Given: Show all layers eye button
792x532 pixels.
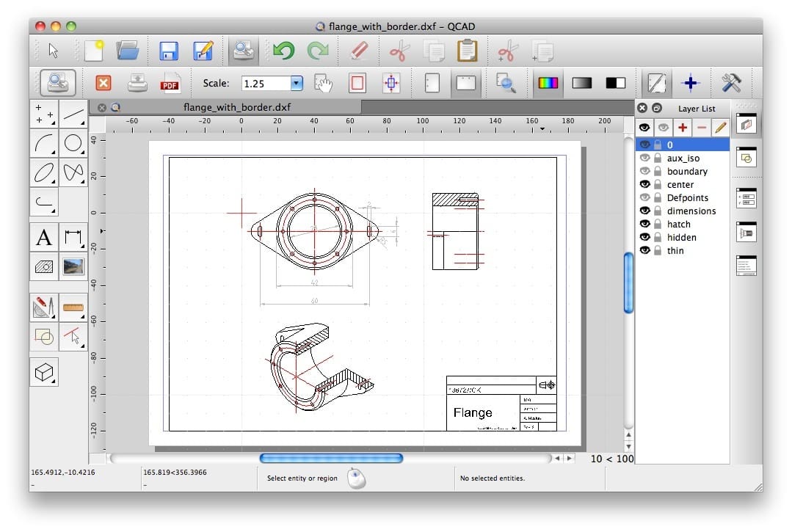Looking at the screenshot, I should point(644,128).
